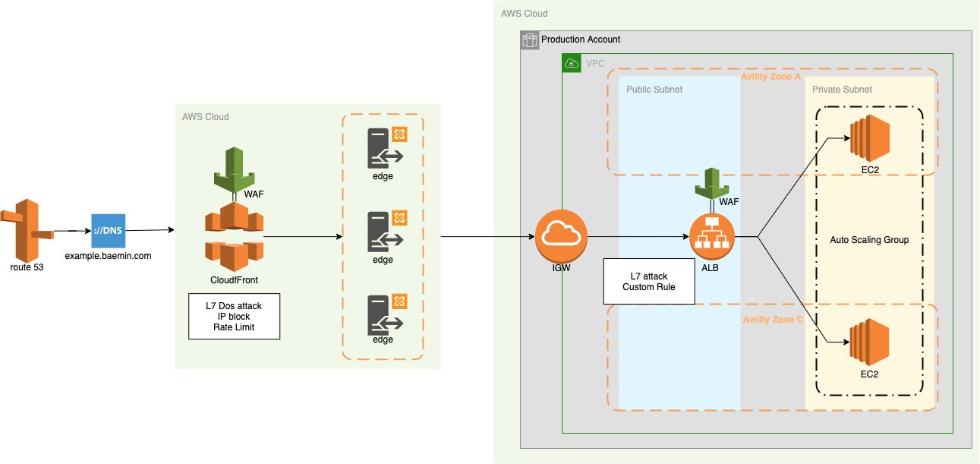Screen dimensions: 980x464
Task: Select the green WAF icon above CloudFront
Action: tap(235, 169)
